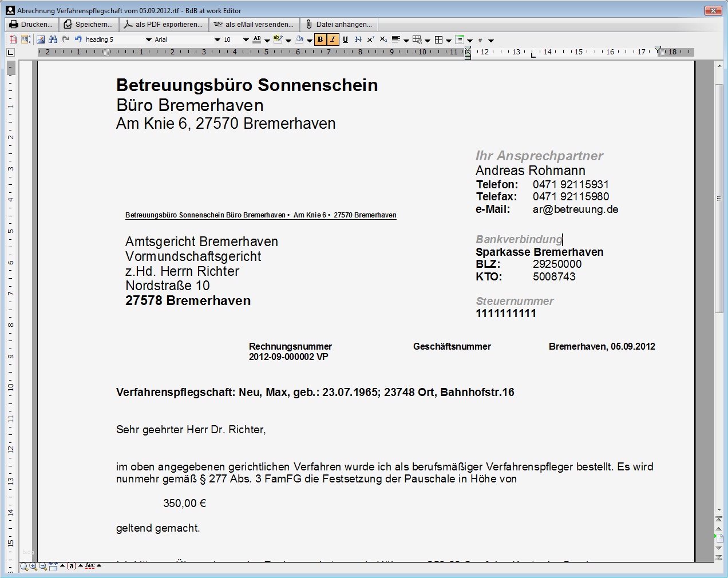The width and height of the screenshot is (728, 578).
Task: Open the font size 10 dropdown
Action: (x=246, y=39)
